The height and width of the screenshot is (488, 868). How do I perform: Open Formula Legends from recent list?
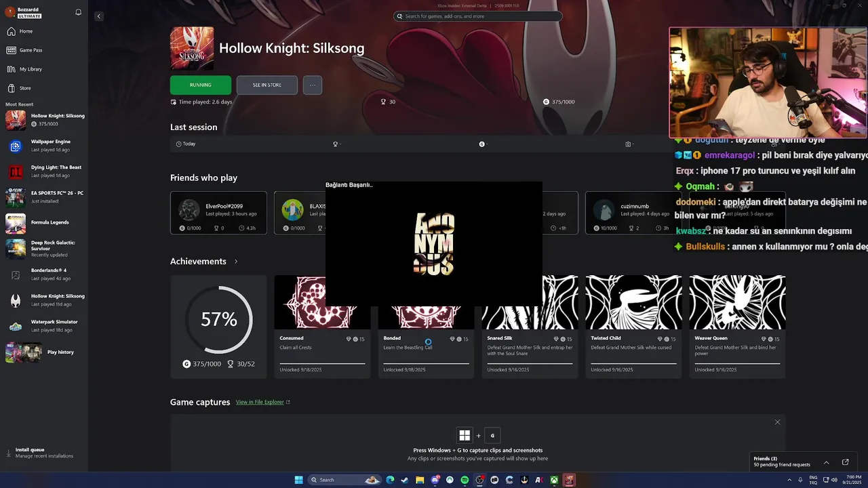[44, 223]
